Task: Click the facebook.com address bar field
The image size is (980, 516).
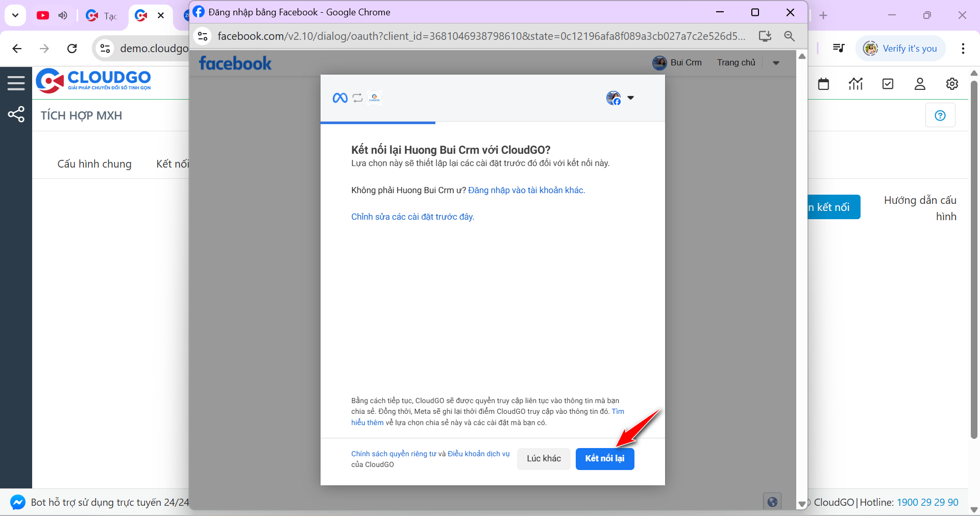Action: pyautogui.click(x=459, y=36)
